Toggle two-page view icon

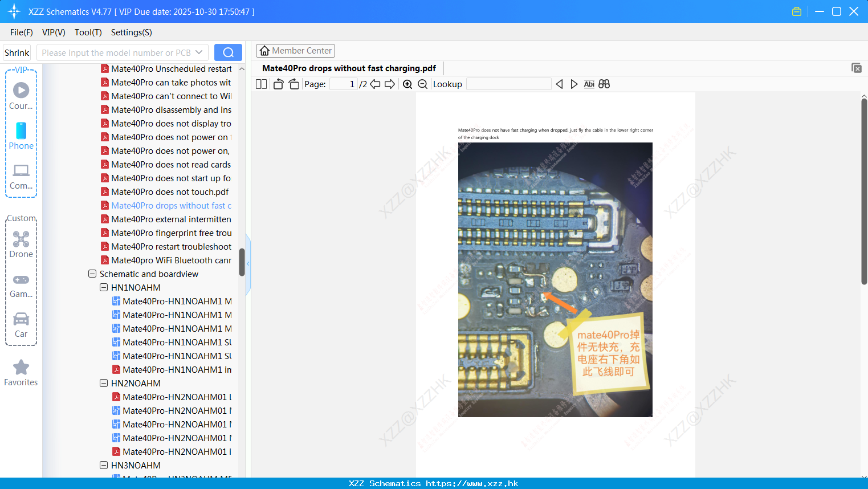point(261,84)
